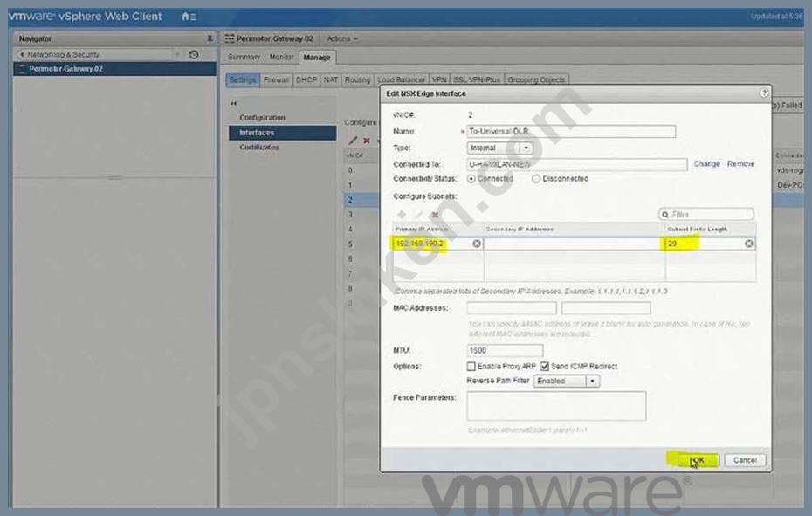The image size is (812, 516).
Task: Open the Grouping Objects sub-tab
Action: tap(536, 79)
